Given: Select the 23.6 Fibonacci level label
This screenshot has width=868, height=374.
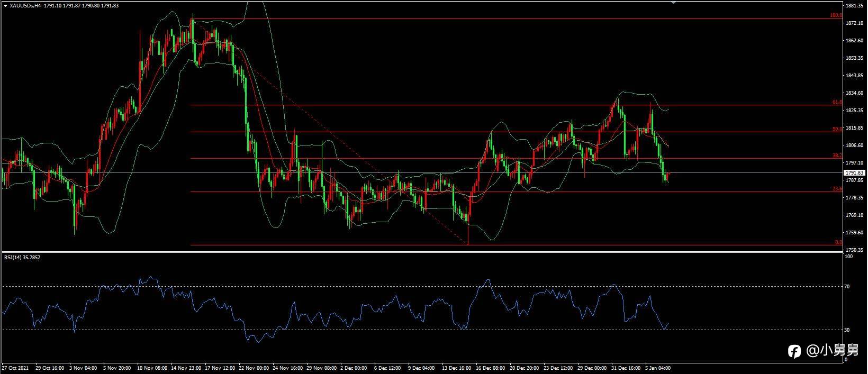Looking at the screenshot, I should click(837, 189).
